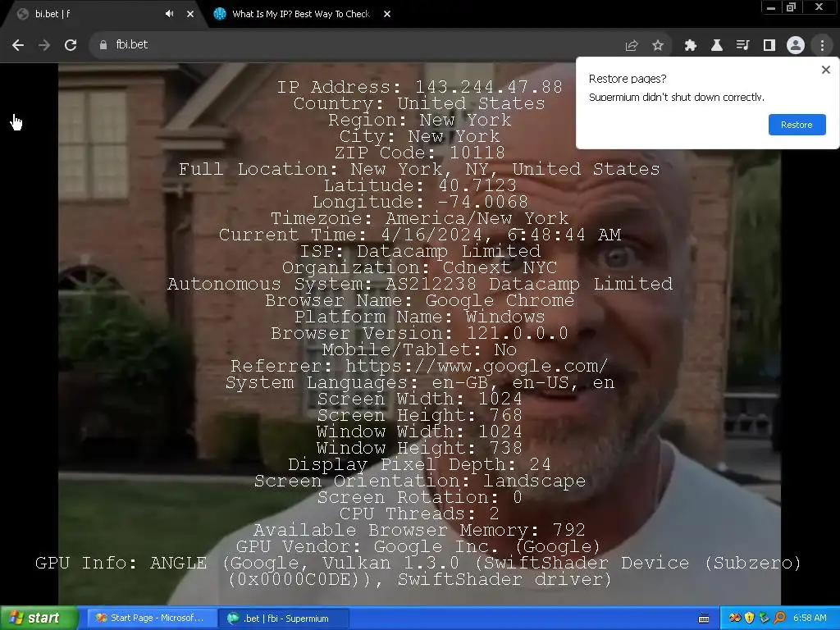The image size is (840, 630).
Task: Open the media controls icon
Action: click(742, 46)
